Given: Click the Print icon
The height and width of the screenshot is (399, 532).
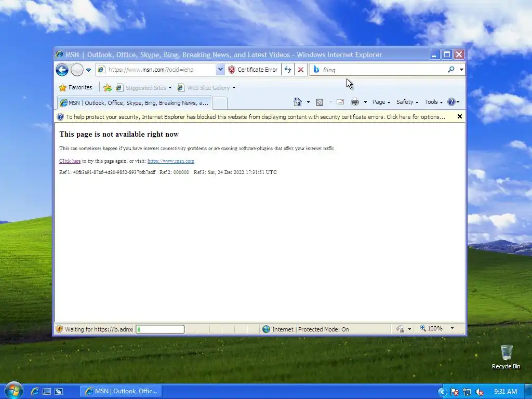Looking at the screenshot, I should click(355, 102).
